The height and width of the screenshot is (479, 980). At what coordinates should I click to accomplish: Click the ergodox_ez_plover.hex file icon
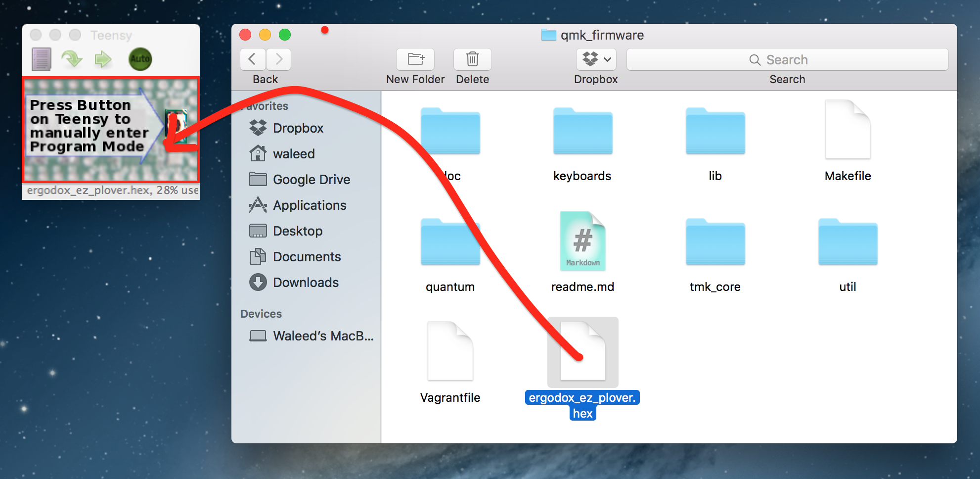click(583, 351)
